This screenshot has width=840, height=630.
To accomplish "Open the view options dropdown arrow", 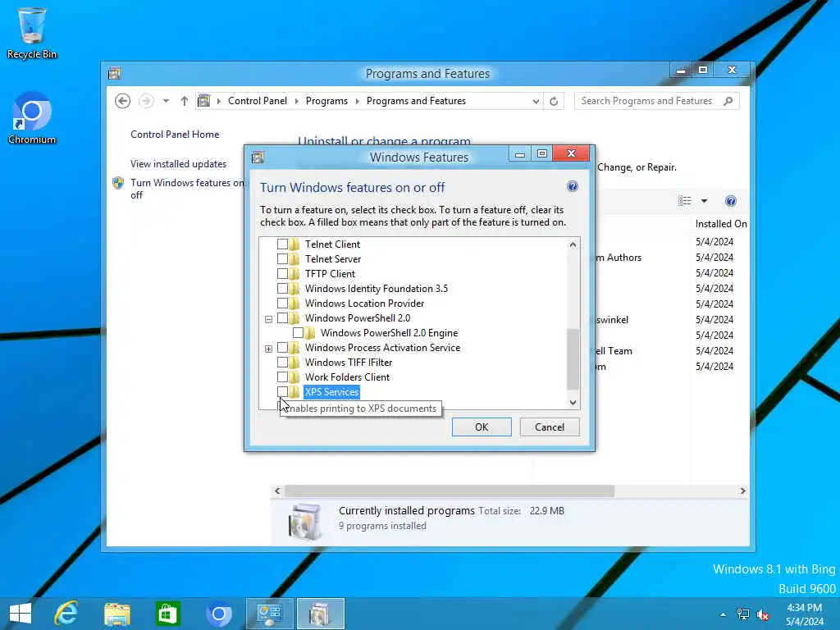I will [705, 201].
